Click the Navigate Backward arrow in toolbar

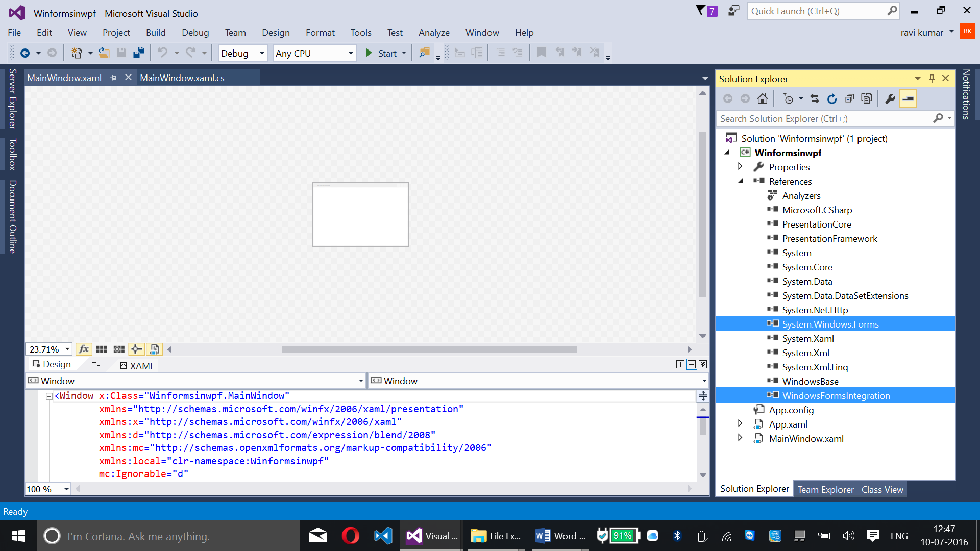pos(24,53)
